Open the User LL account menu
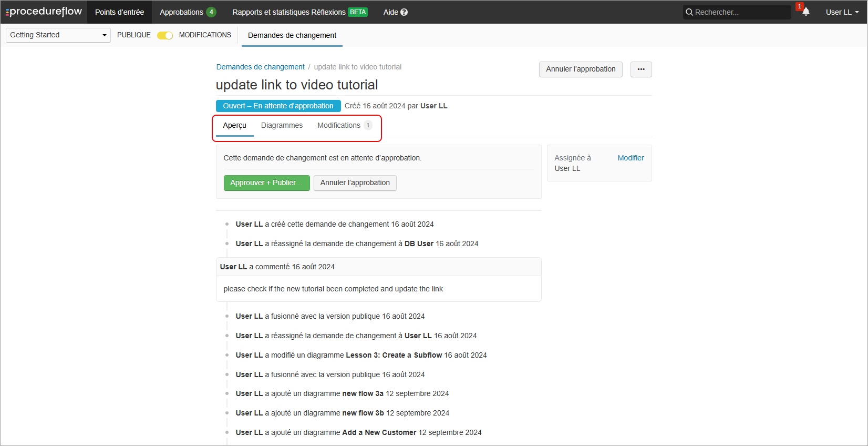The height and width of the screenshot is (446, 868). pos(842,12)
